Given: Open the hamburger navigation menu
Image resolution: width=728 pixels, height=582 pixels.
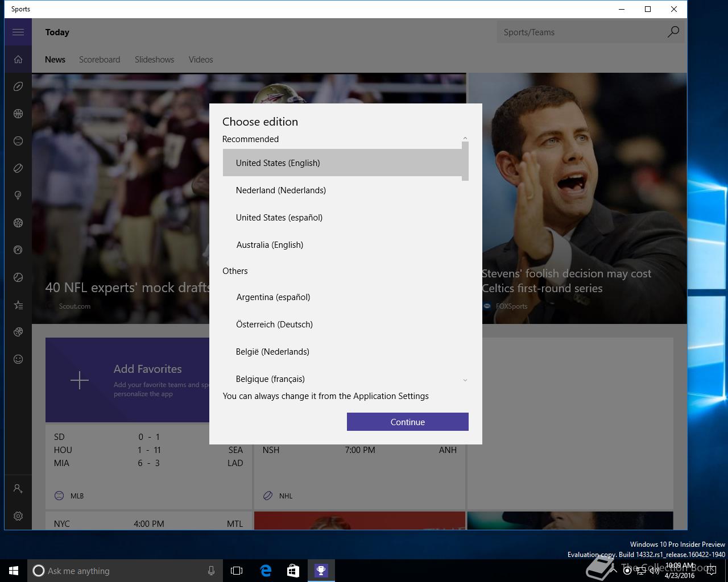Looking at the screenshot, I should point(18,32).
